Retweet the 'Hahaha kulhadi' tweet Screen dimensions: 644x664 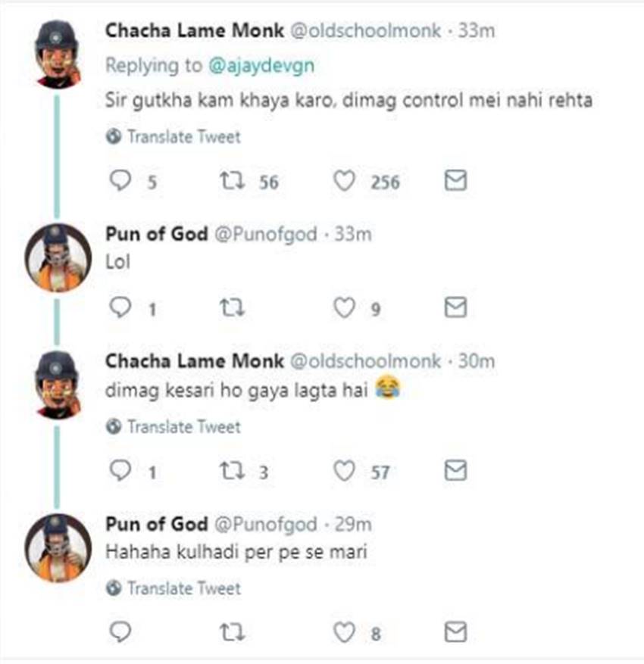(230, 632)
